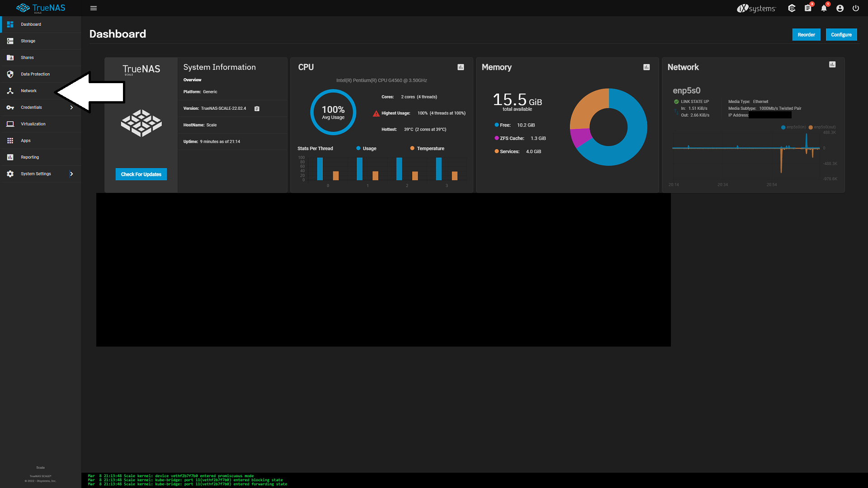
Task: Toggle the enp5s0(out) chart legend
Action: click(822, 127)
